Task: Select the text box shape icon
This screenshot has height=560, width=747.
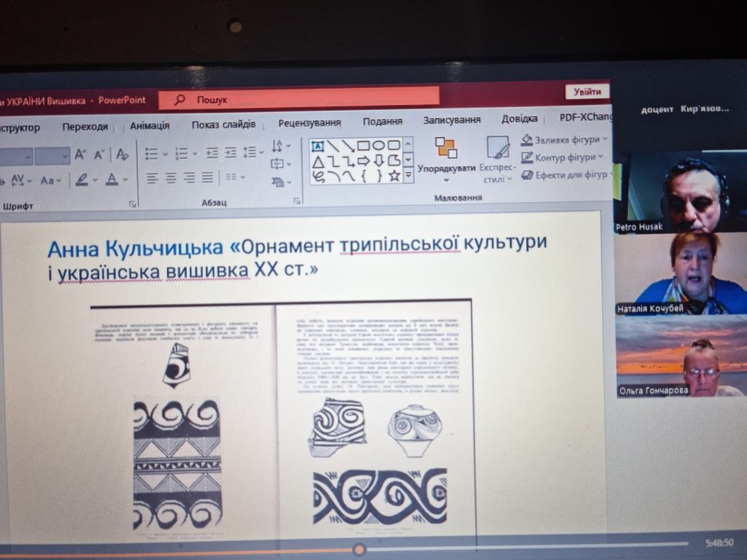Action: click(x=318, y=146)
